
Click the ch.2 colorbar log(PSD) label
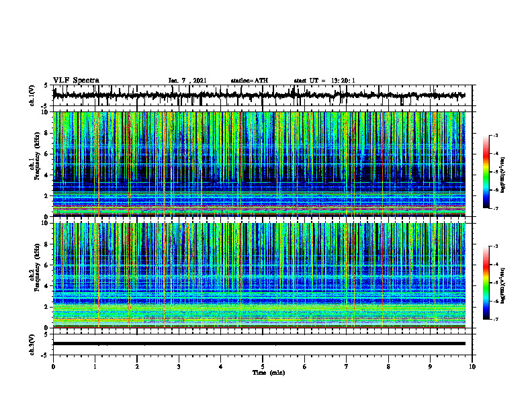click(x=502, y=285)
